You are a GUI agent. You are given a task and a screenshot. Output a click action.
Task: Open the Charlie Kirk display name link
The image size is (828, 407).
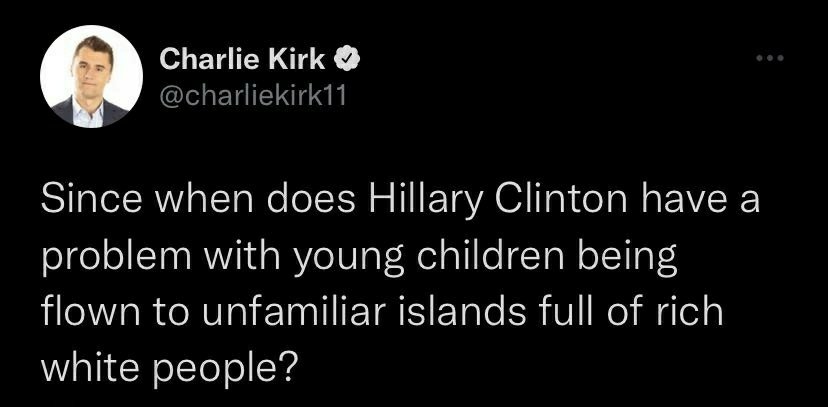[243, 60]
